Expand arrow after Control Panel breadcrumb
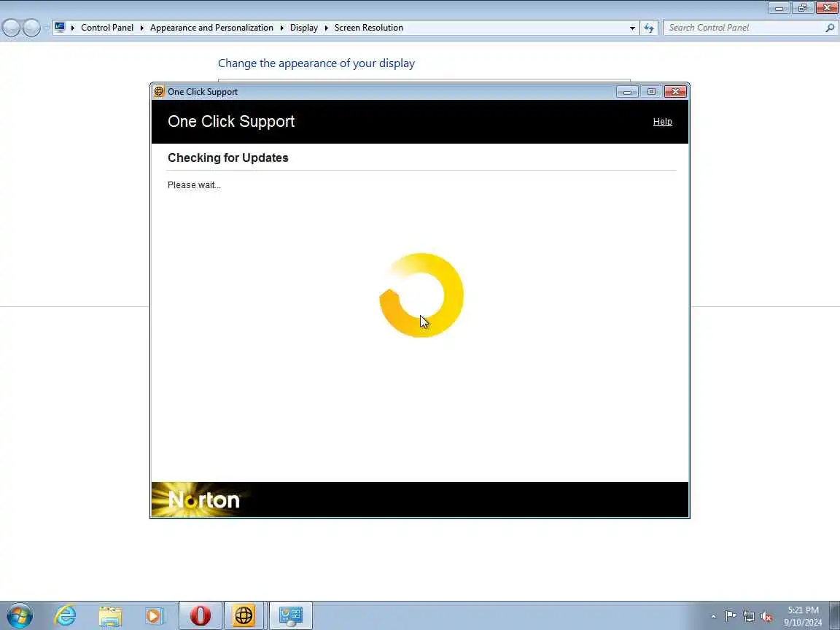The height and width of the screenshot is (630, 840). [x=141, y=28]
